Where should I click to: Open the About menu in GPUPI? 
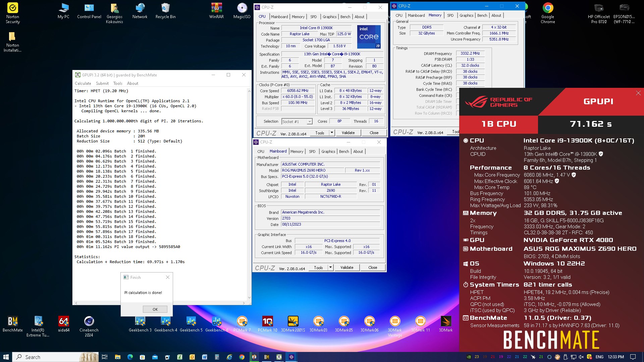click(132, 83)
